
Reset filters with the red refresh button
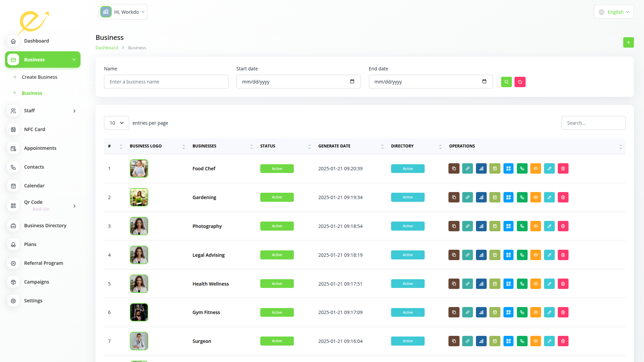point(520,82)
